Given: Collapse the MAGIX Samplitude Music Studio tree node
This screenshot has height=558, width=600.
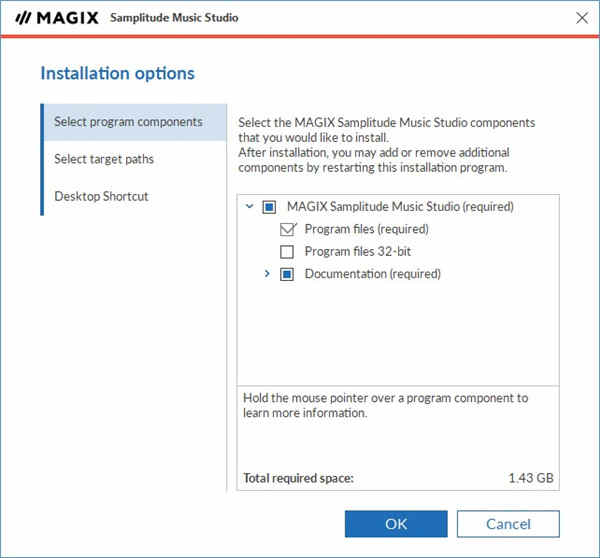Looking at the screenshot, I should [249, 207].
